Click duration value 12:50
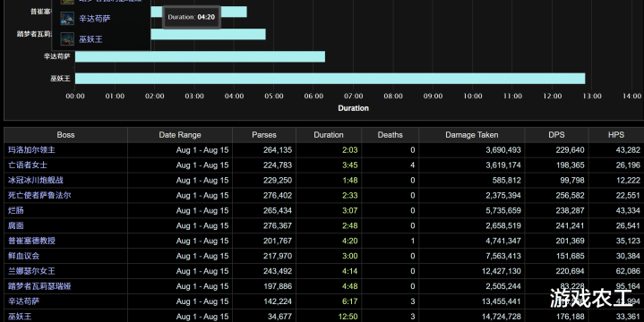The image size is (644, 322). pyautogui.click(x=348, y=317)
